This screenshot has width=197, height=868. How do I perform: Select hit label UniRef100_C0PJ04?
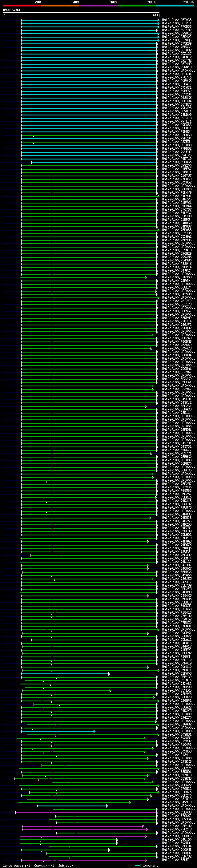(x=177, y=101)
